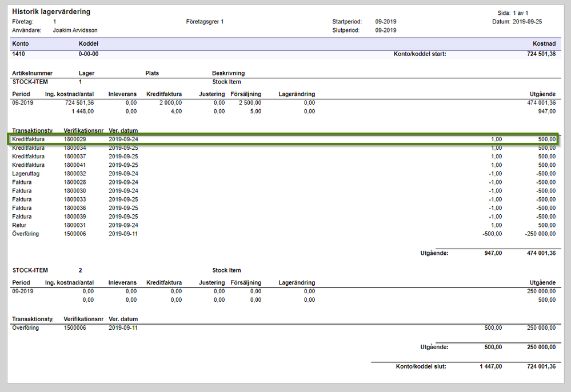Viewport: 571px width, 392px height.
Task: Click the Lagerändring header in the first item table
Action: pyautogui.click(x=297, y=94)
